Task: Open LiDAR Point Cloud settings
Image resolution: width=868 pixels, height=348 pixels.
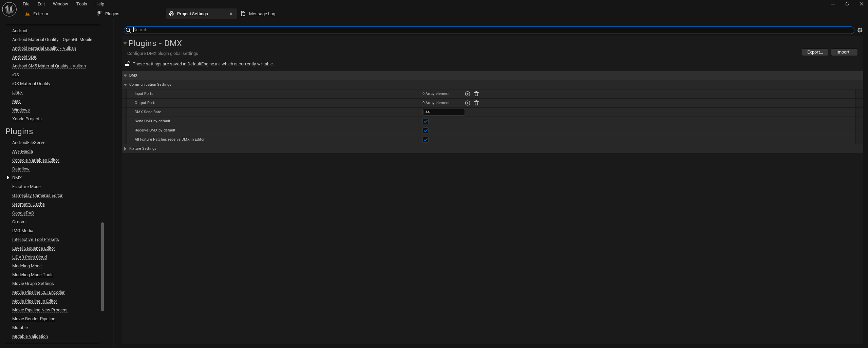Action: (x=30, y=257)
